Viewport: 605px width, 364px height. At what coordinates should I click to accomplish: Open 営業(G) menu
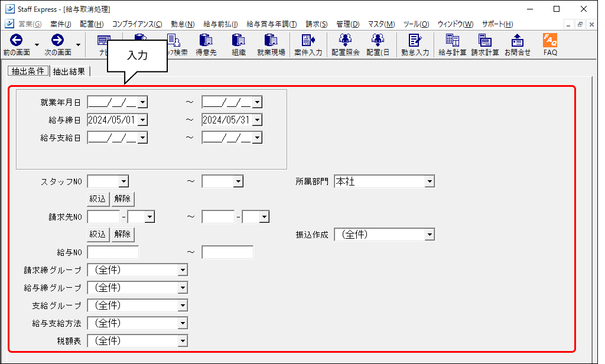(30, 24)
